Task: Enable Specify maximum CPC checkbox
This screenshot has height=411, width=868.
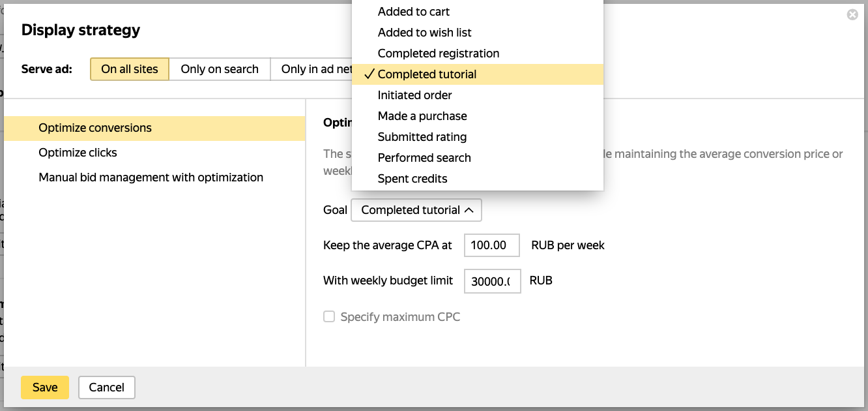Action: [330, 317]
